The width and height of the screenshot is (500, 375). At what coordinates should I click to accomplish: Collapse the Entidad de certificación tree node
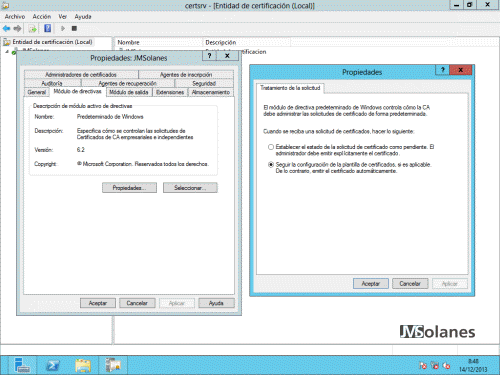[x=7, y=52]
